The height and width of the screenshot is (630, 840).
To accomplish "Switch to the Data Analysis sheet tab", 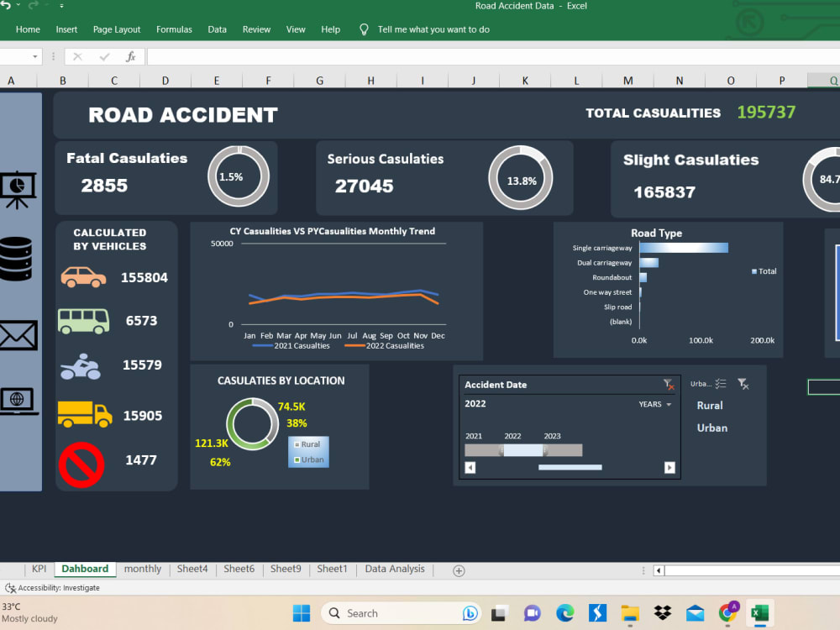I will point(395,569).
